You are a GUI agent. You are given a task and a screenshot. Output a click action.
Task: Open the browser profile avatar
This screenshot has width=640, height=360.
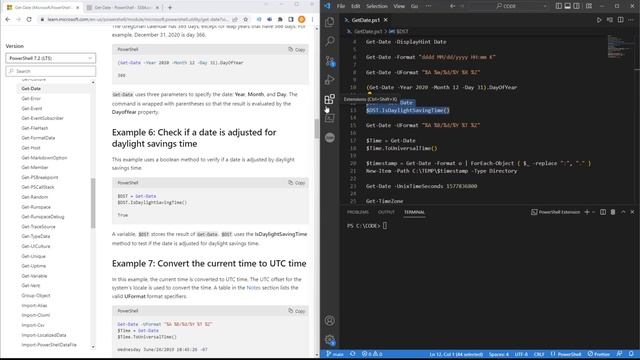pos(302,19)
